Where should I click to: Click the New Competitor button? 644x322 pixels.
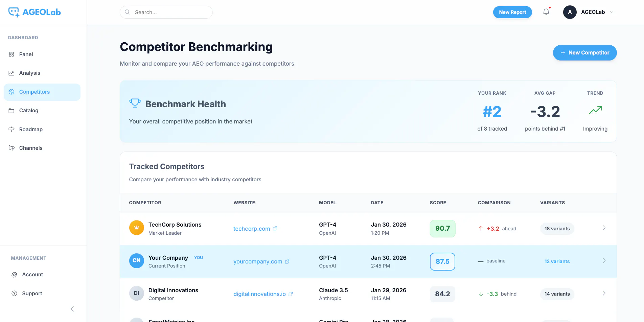585,53
